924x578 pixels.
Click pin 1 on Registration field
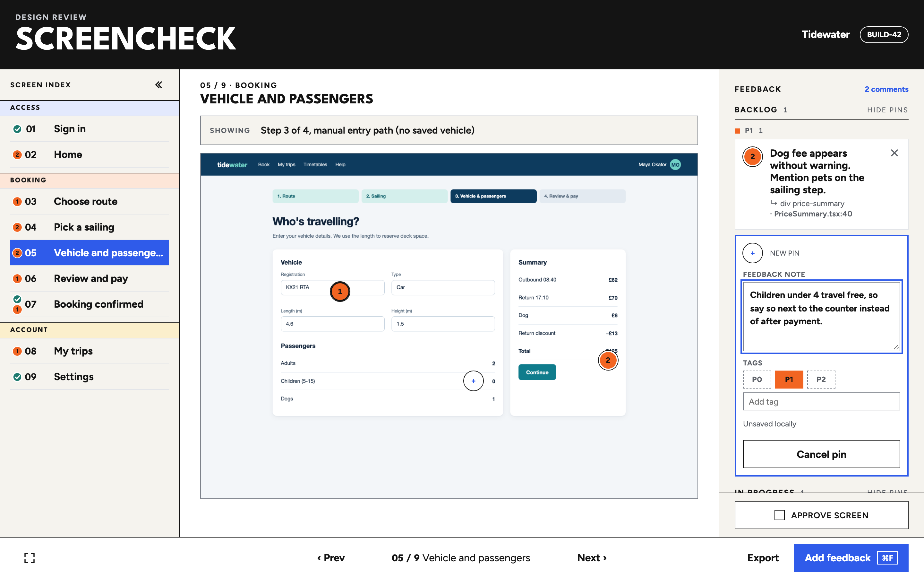pos(340,291)
